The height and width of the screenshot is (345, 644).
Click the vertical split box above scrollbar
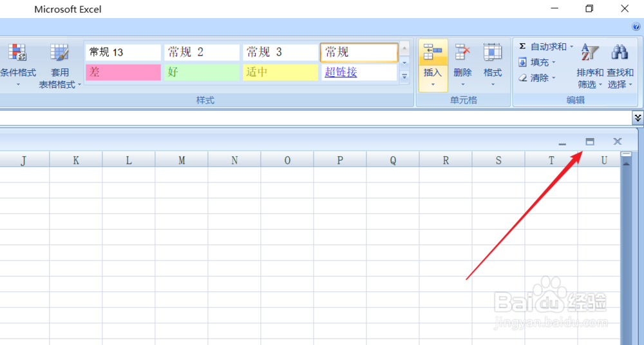pos(627,154)
